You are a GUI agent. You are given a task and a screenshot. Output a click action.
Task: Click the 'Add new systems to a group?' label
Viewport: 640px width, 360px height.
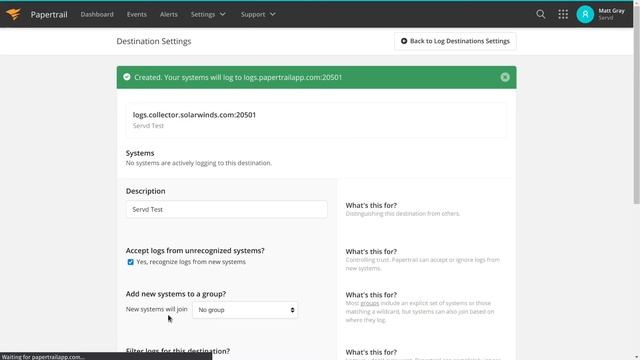[176, 294]
